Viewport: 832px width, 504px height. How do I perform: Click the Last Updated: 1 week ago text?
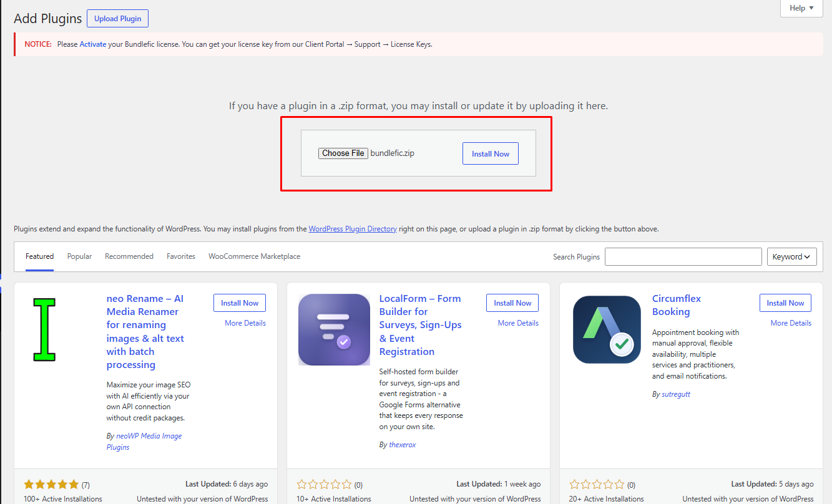pyautogui.click(x=499, y=484)
